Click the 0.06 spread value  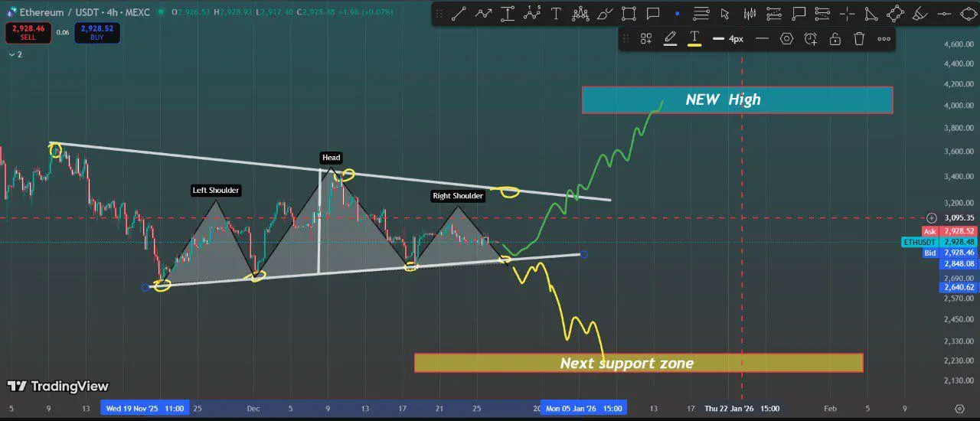(x=63, y=32)
